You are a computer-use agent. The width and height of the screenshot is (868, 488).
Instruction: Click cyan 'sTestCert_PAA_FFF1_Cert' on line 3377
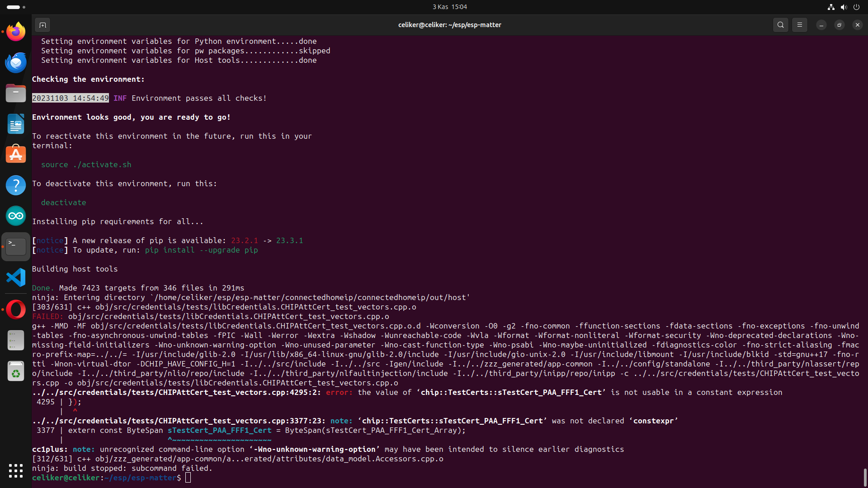click(220, 430)
